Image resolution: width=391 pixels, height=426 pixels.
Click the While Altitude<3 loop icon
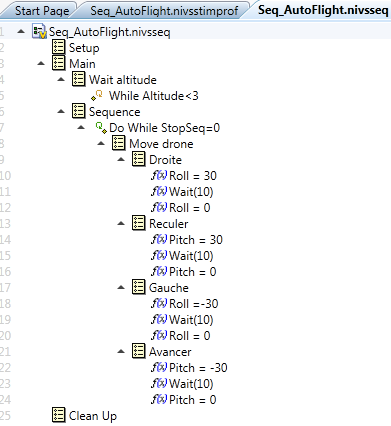[97, 95]
